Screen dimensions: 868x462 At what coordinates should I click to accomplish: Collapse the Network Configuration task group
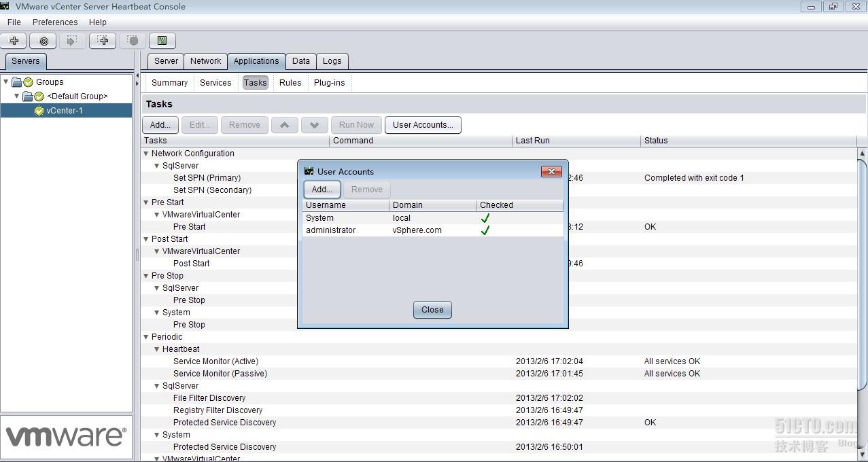pos(146,154)
